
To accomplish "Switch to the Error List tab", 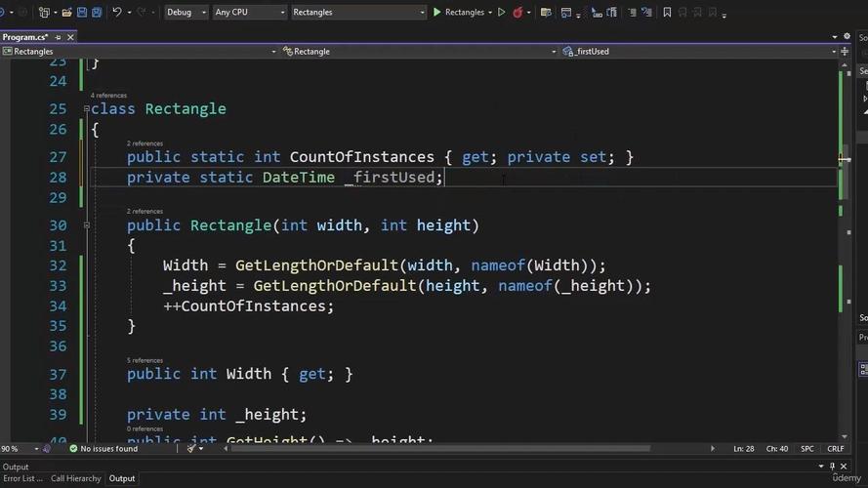I will (x=22, y=478).
